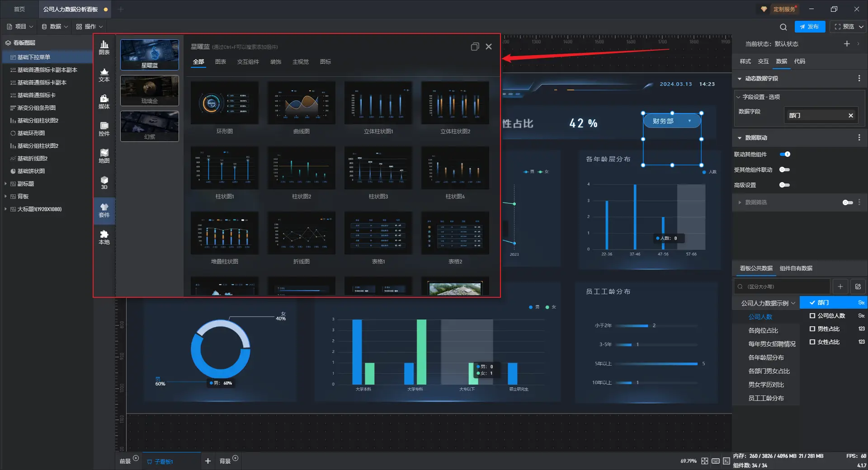
Task: Select the 地图 map components icon
Action: pyautogui.click(x=104, y=156)
